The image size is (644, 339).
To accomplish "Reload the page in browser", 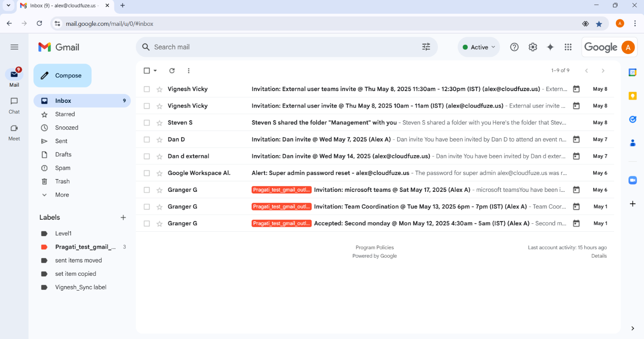I will coord(39,23).
